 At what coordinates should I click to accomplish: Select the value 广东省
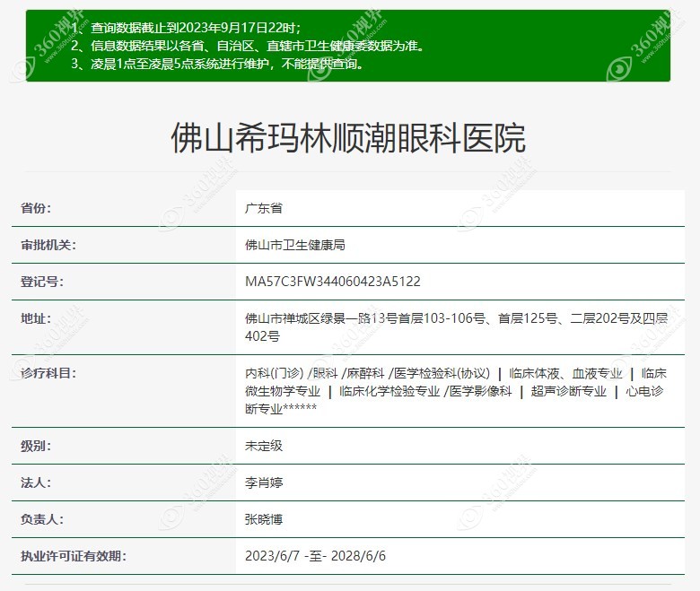(x=263, y=208)
